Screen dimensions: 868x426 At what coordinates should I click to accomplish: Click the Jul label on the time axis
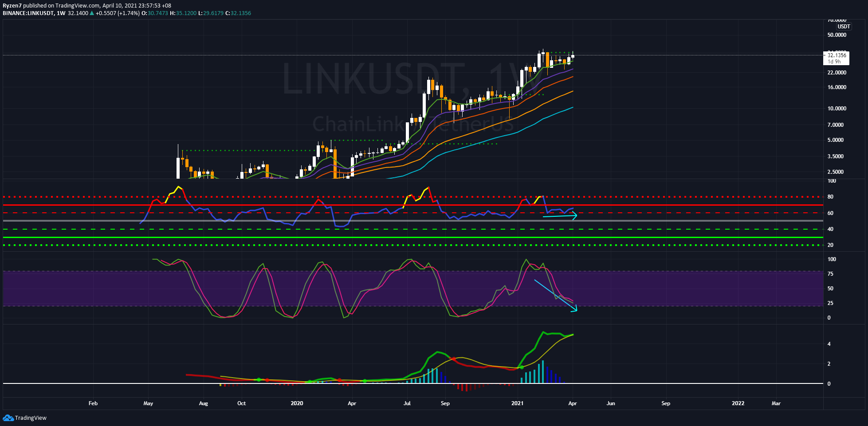click(x=407, y=403)
